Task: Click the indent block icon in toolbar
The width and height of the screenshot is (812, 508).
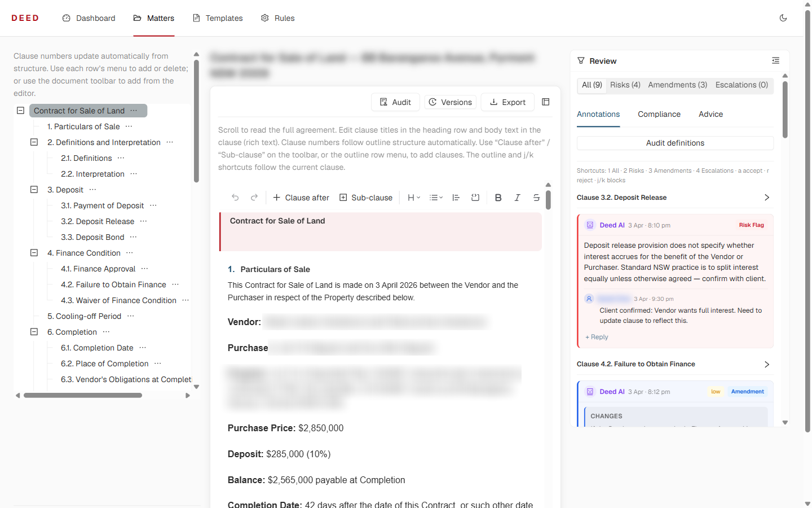Action: coord(456,198)
